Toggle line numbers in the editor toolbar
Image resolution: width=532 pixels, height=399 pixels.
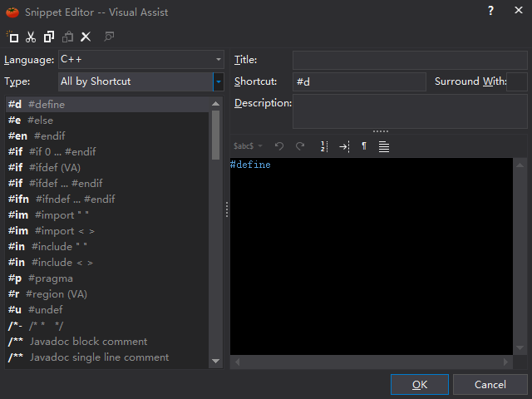coord(323,146)
